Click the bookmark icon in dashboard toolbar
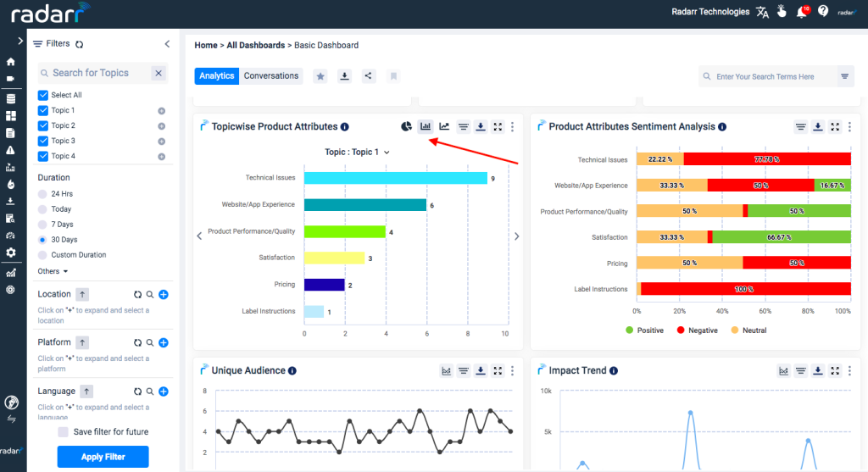Screen dimensions: 868x472 (x=393, y=76)
